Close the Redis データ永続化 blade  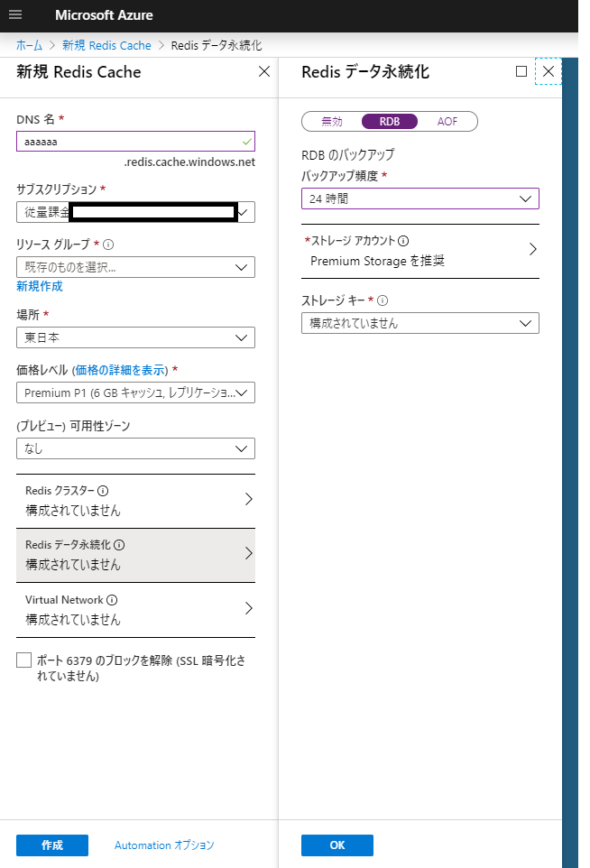[548, 71]
